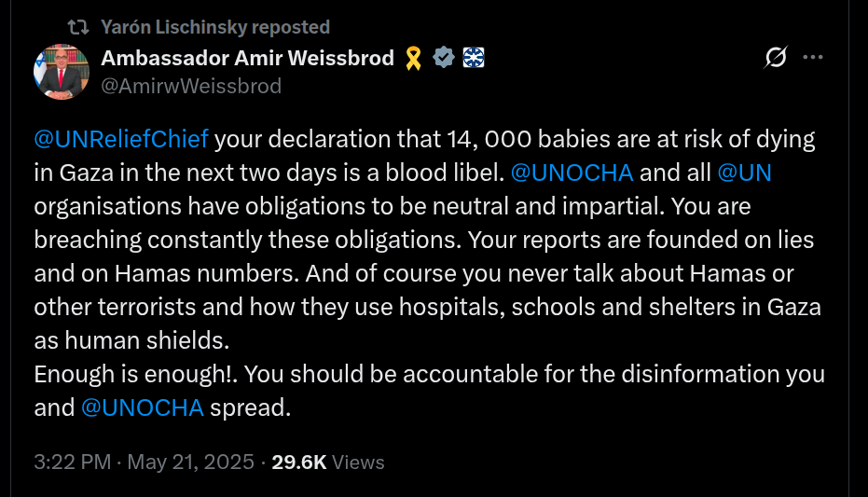Viewport: 868px width, 497px height.
Task: Click the @UNOCHA mention before "spread"
Action: click(143, 407)
